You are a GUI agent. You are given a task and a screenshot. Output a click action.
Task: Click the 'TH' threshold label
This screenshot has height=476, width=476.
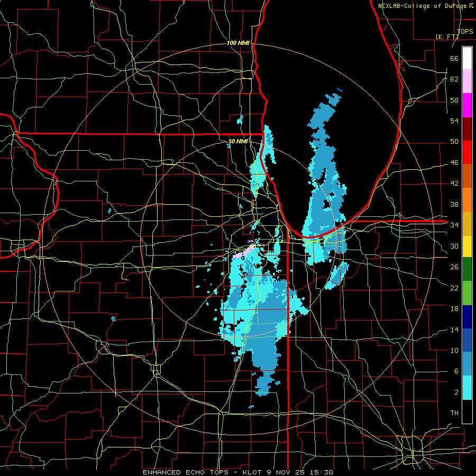[454, 413]
